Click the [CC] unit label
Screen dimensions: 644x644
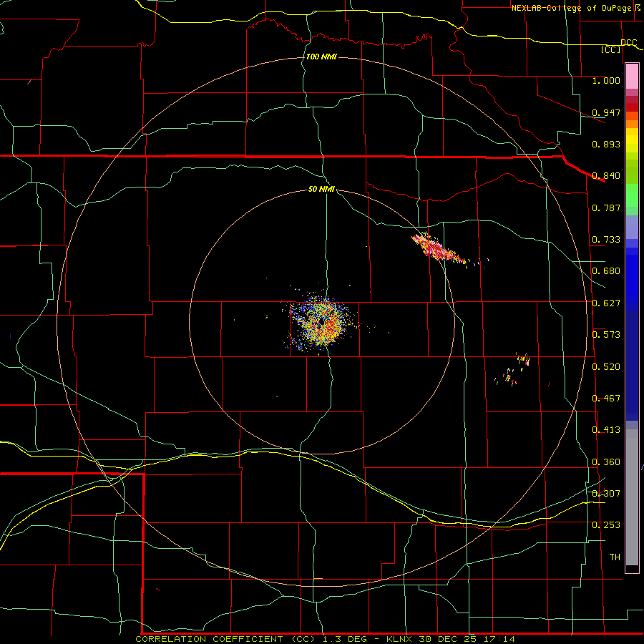[611, 49]
